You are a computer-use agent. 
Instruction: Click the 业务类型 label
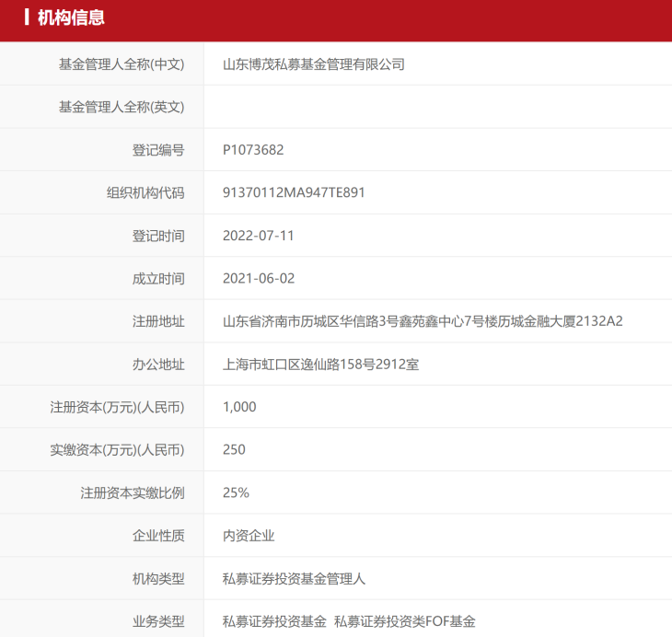(158, 621)
